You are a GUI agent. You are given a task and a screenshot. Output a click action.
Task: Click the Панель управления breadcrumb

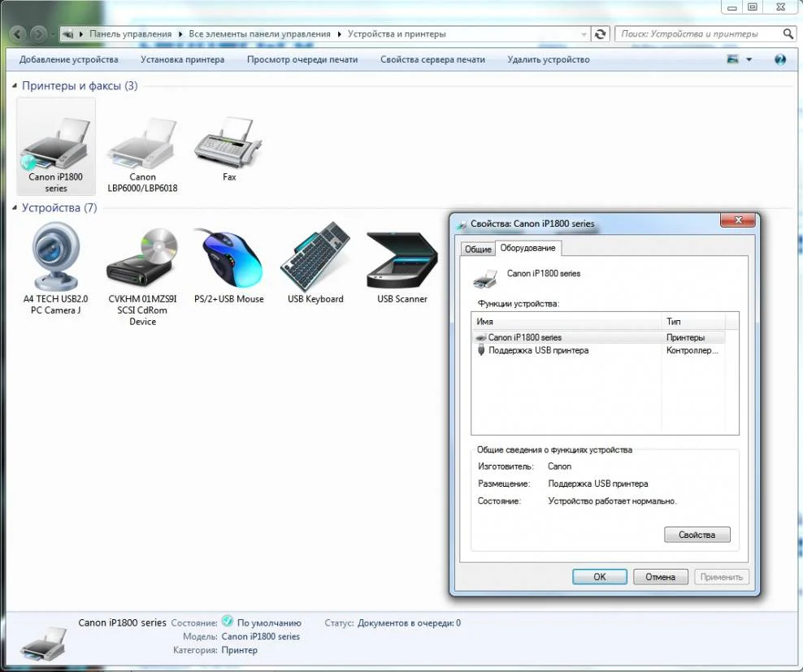coord(131,34)
